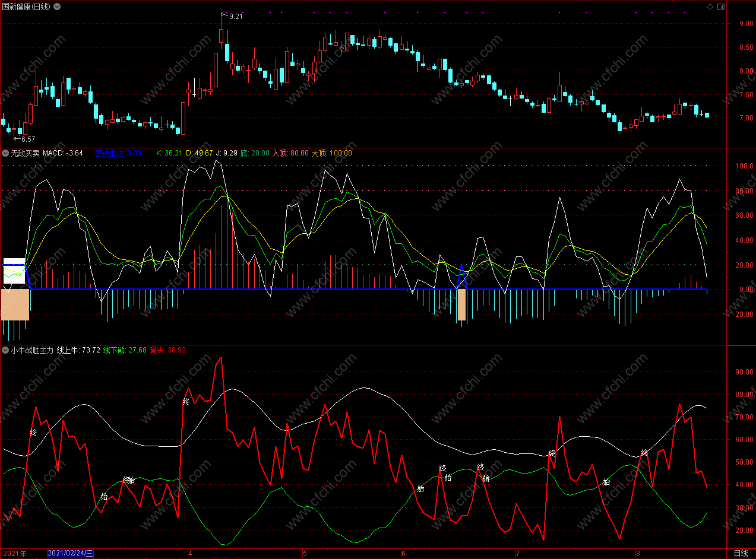756x559 pixels.
Task: Click the 线上牛 value label
Action: pos(77,350)
